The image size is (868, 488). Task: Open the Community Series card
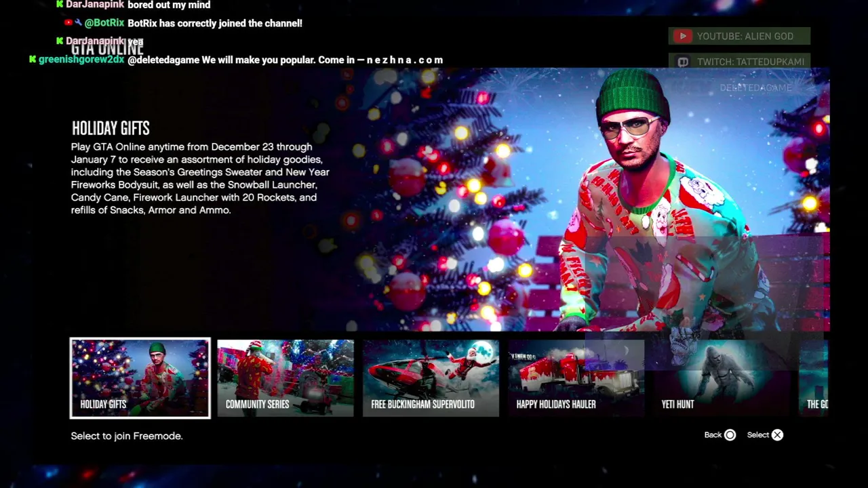pos(285,378)
